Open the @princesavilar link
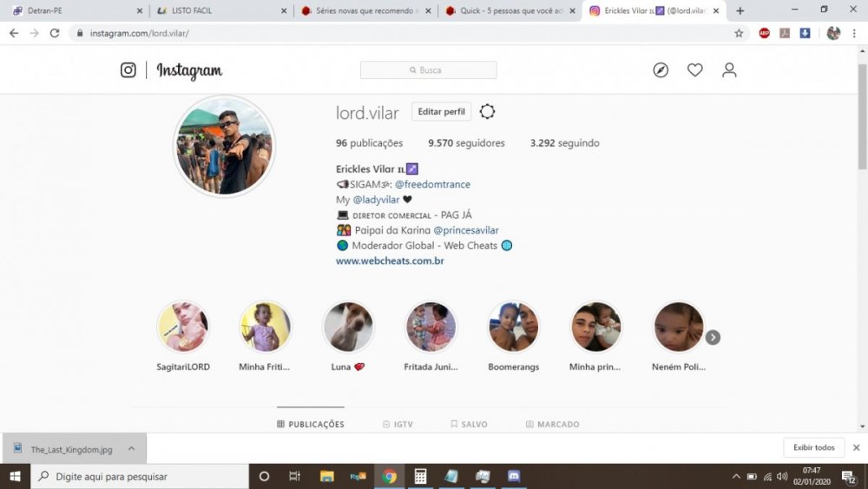Image resolution: width=868 pixels, height=489 pixels. click(x=466, y=230)
